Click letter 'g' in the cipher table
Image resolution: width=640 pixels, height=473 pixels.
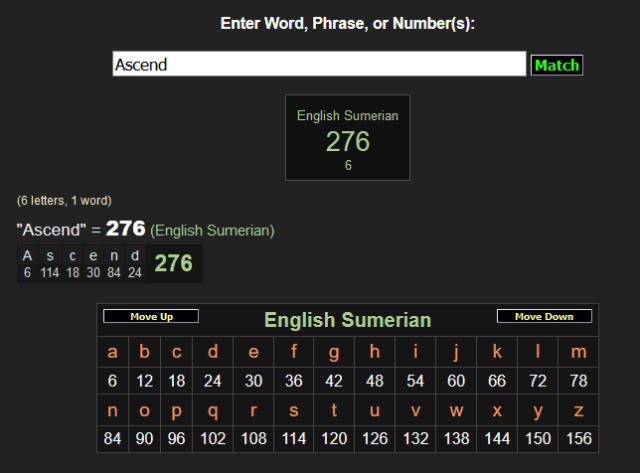tap(334, 351)
